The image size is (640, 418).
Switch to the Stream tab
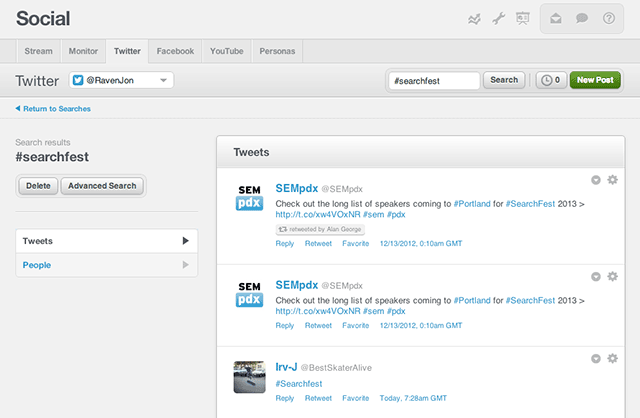click(x=38, y=51)
